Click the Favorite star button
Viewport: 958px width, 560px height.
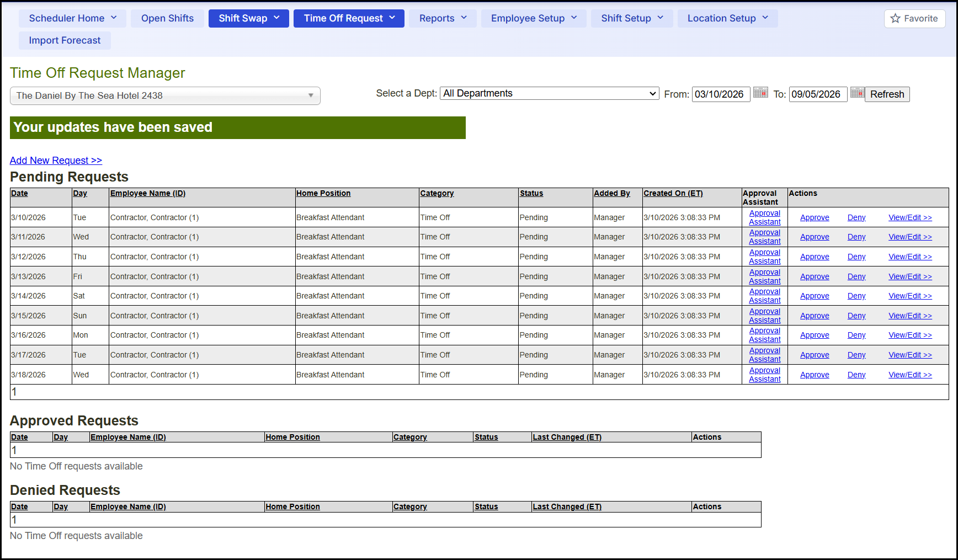pyautogui.click(x=914, y=19)
